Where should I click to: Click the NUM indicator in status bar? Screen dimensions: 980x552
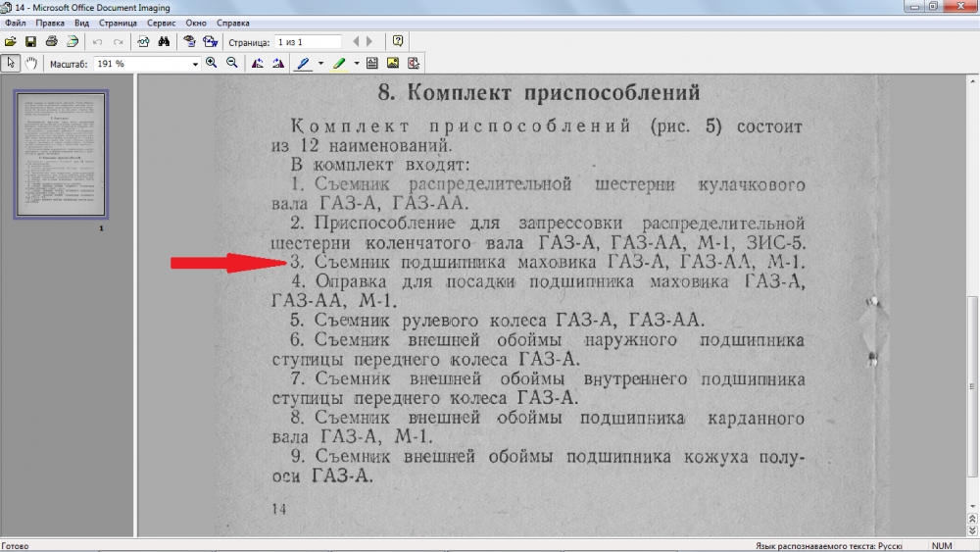click(x=941, y=546)
